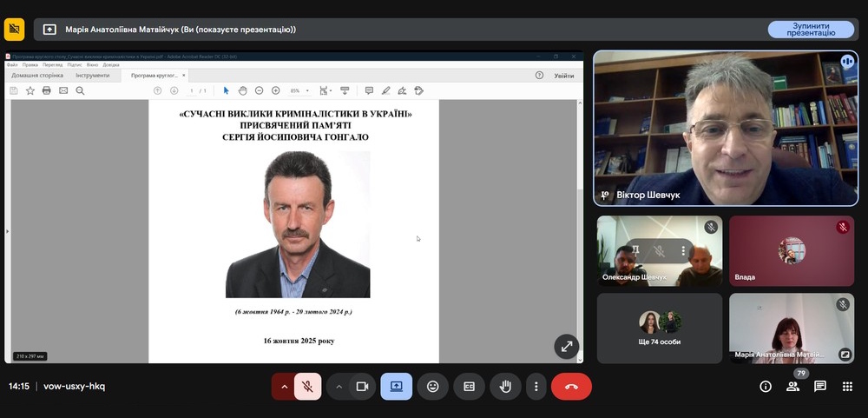Expand the shared presentation to full screen

(566, 346)
